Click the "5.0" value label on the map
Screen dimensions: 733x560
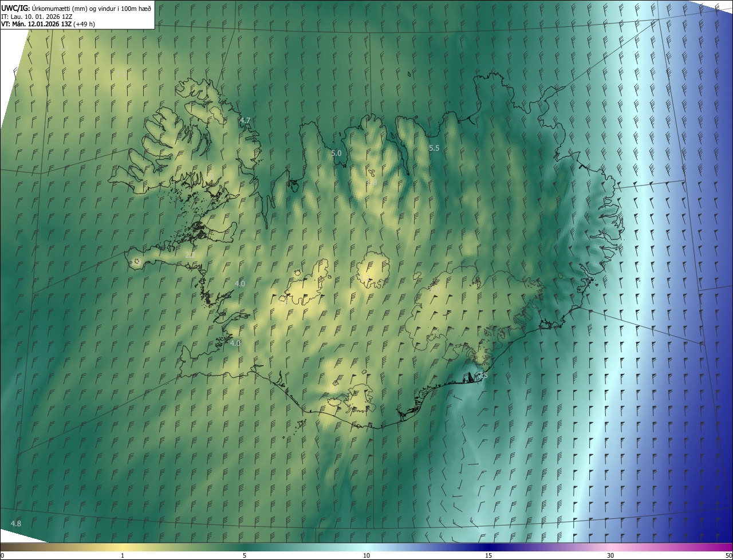[336, 153]
